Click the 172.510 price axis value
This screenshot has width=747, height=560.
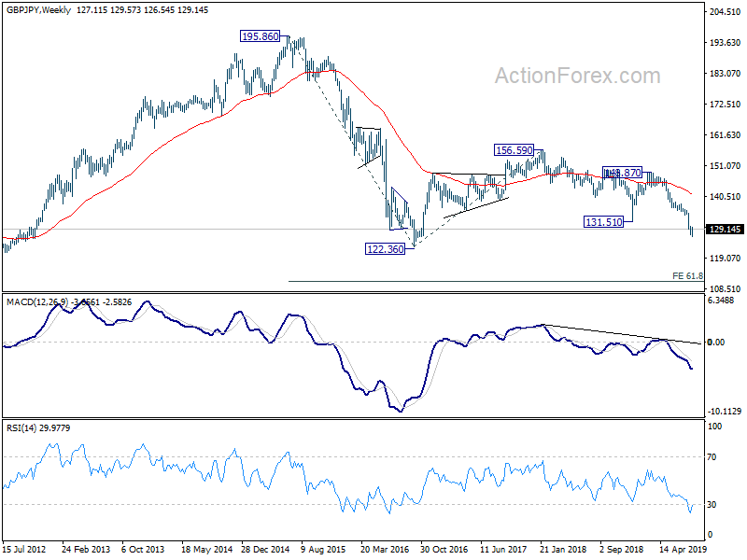pos(725,104)
